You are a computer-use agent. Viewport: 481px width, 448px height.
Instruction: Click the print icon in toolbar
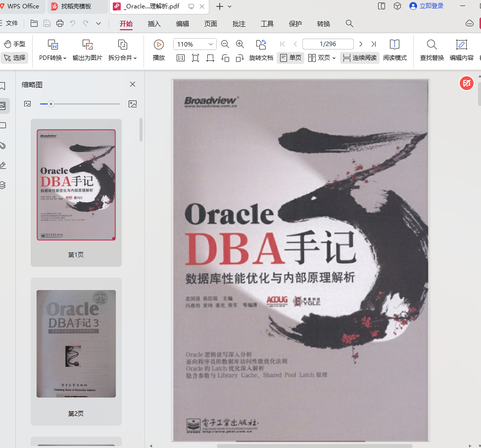tap(60, 23)
